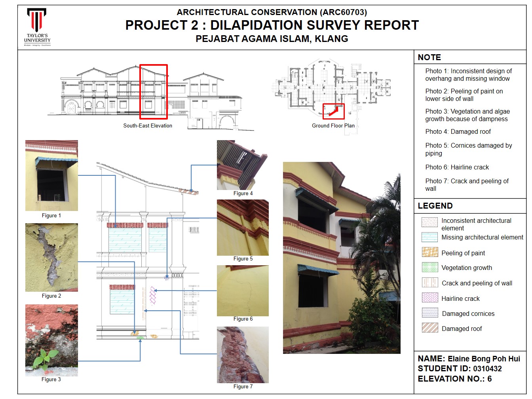Click the 'Hairline crack' legend label
532x399 pixels.
point(460,299)
